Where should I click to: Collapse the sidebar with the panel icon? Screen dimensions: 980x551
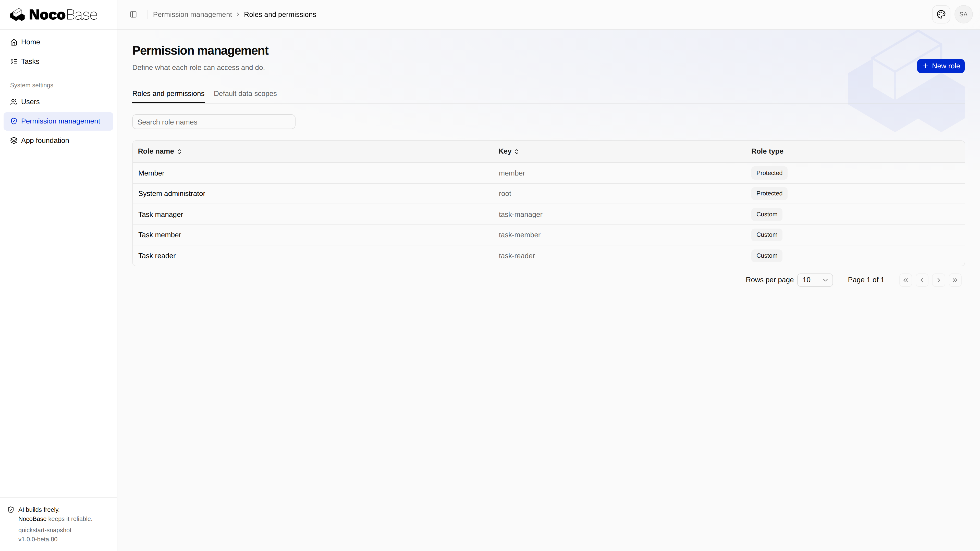coord(133,15)
